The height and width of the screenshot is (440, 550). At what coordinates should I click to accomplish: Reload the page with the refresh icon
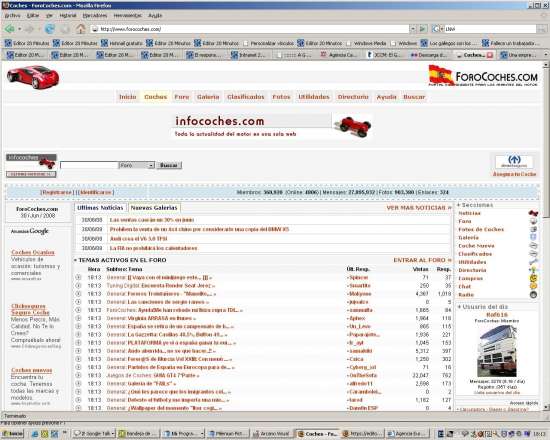point(49,29)
